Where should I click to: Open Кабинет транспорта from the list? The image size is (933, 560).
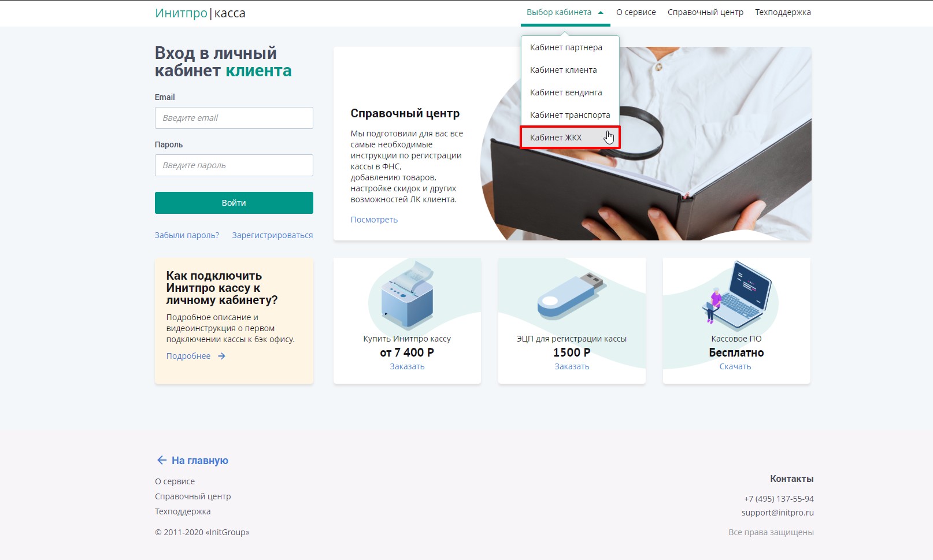click(x=570, y=115)
